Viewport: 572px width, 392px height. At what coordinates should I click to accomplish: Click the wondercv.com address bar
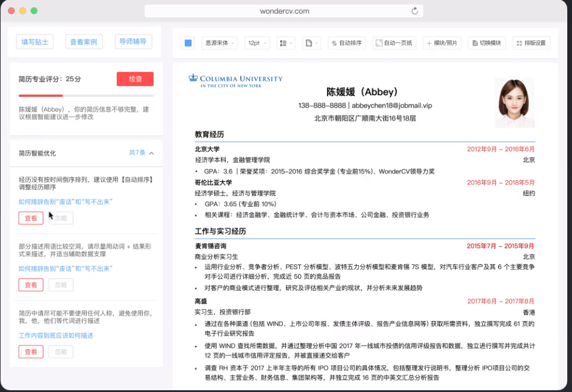(x=284, y=11)
